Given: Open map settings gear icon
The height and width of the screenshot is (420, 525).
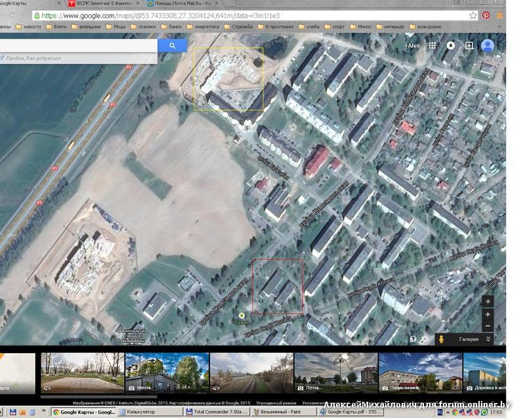Looking at the screenshot, I should pos(425,339).
